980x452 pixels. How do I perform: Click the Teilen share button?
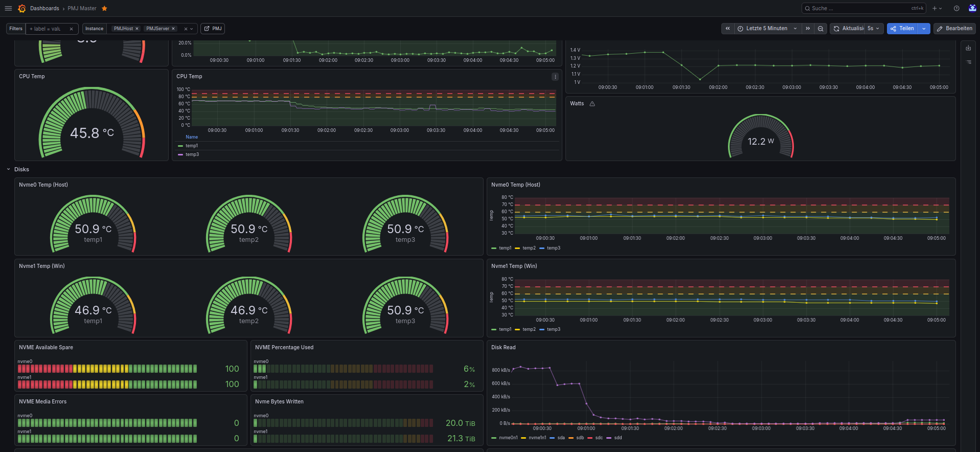pos(902,29)
